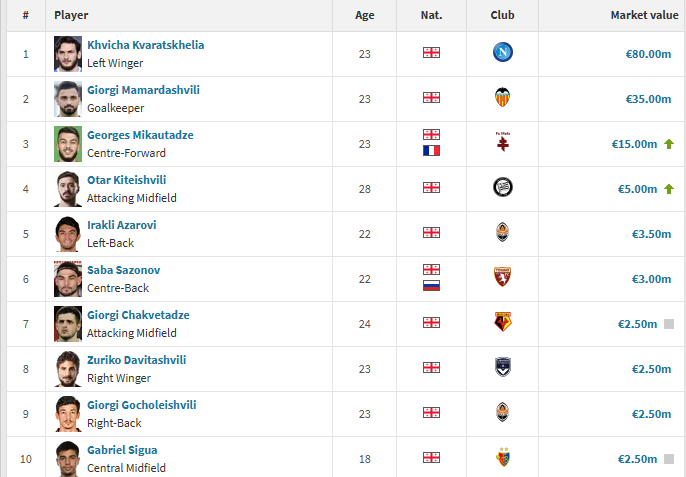This screenshot has width=686, height=477.
Task: Click the Bordeaux crest in Davitashvili's row
Action: click(x=502, y=368)
